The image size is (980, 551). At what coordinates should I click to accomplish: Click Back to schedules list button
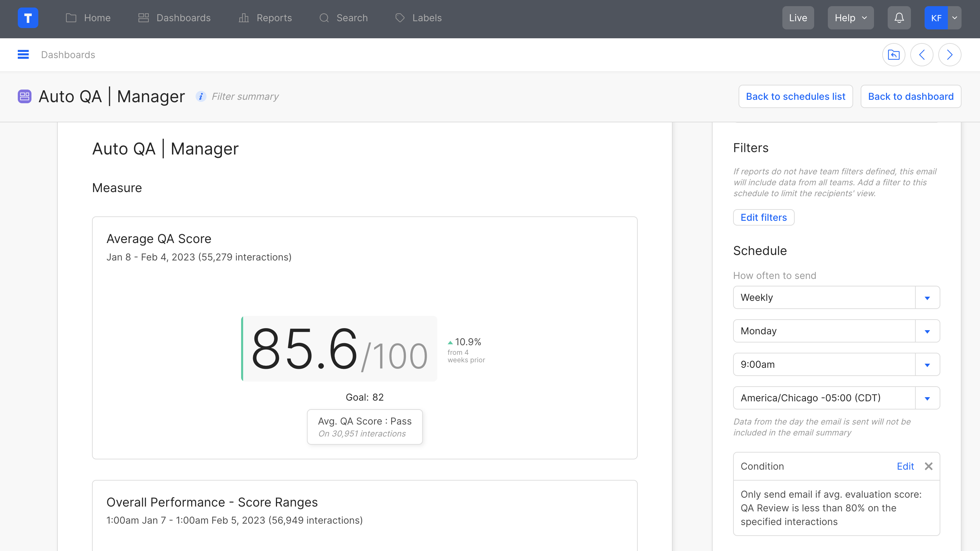point(795,97)
